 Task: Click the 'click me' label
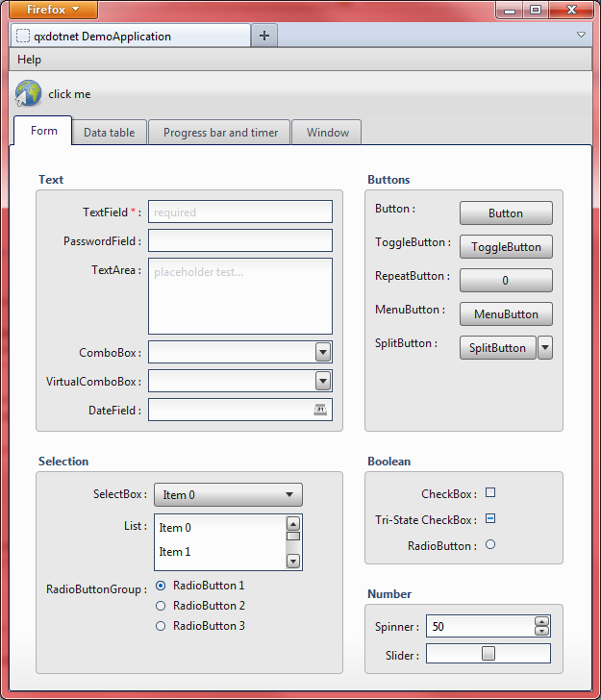[x=69, y=94]
